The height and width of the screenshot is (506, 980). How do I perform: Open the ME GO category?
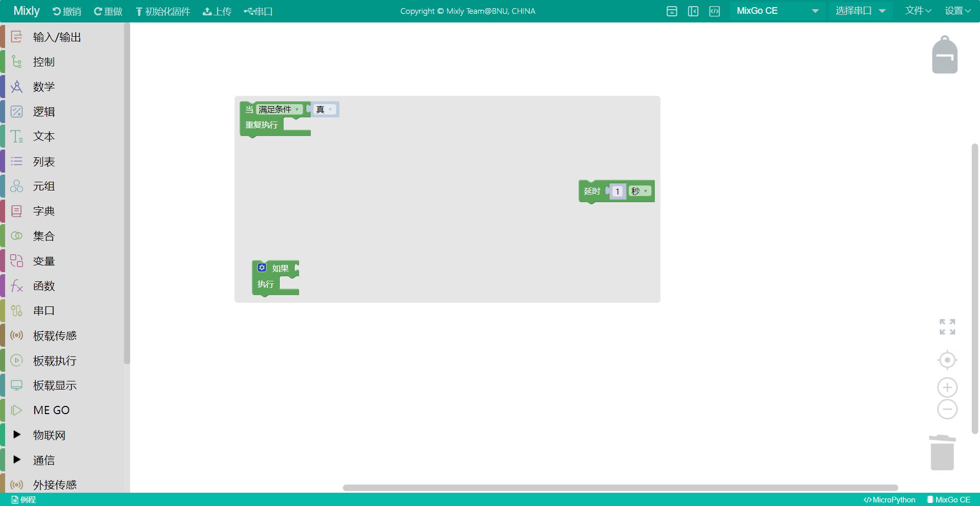pyautogui.click(x=51, y=410)
